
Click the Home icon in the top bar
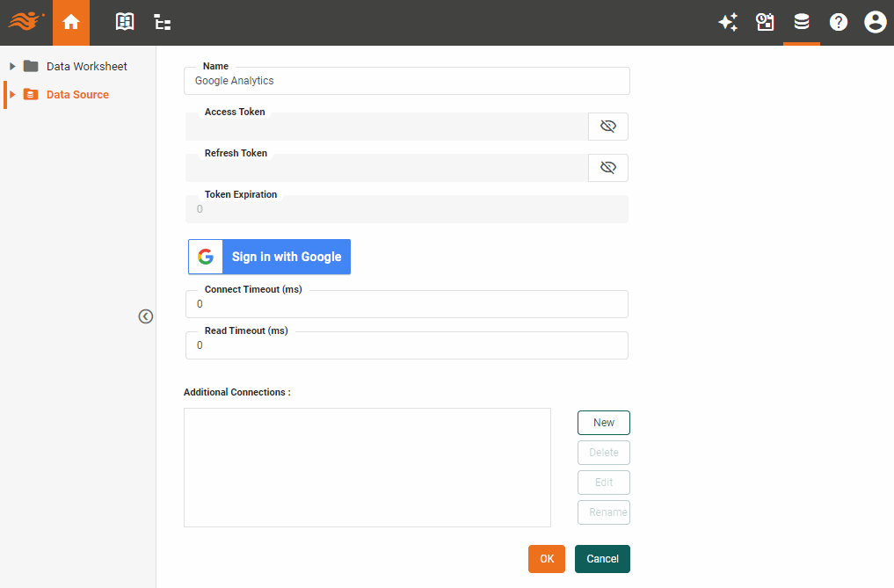[70, 22]
